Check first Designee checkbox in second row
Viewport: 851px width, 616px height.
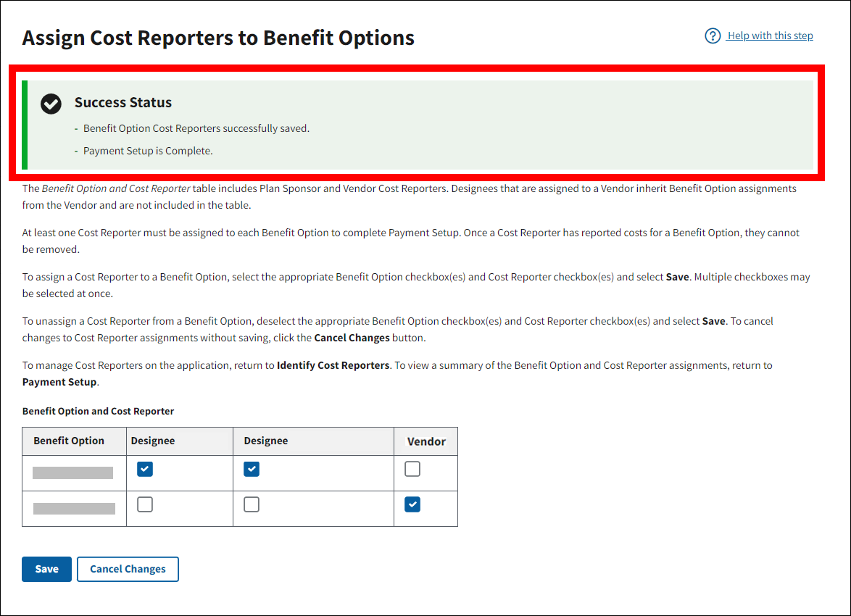tap(145, 504)
